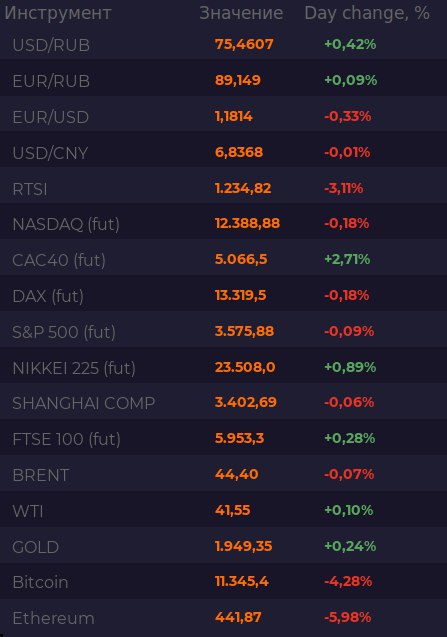Open the WTI instrument

(x=224, y=510)
